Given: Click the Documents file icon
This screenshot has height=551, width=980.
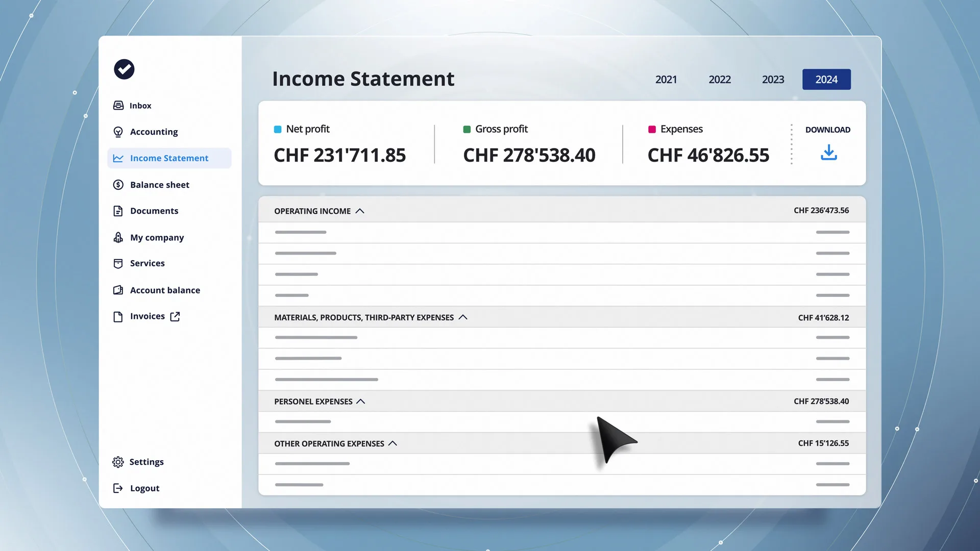Looking at the screenshot, I should [x=118, y=211].
